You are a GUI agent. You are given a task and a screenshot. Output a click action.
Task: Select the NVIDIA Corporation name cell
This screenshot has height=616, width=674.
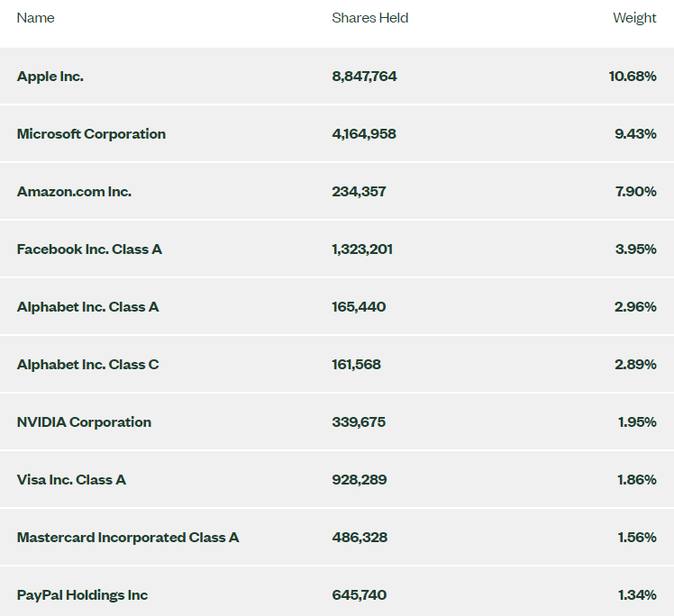tap(84, 422)
